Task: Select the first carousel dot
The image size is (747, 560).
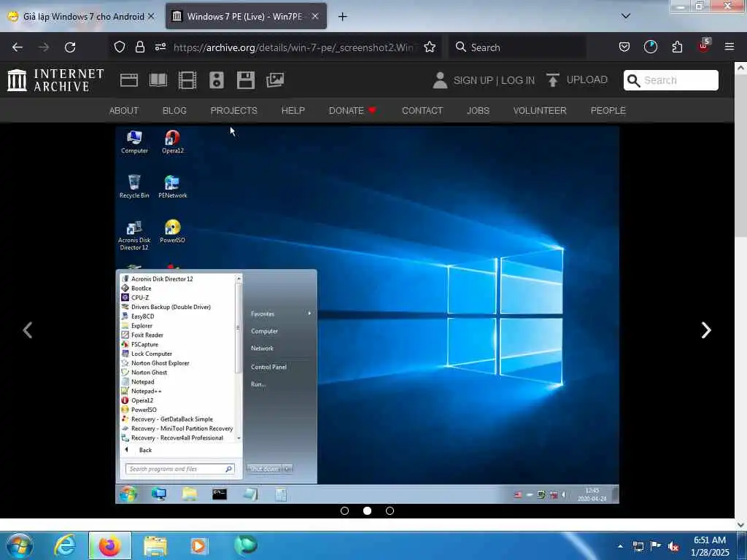Action: 345,510
